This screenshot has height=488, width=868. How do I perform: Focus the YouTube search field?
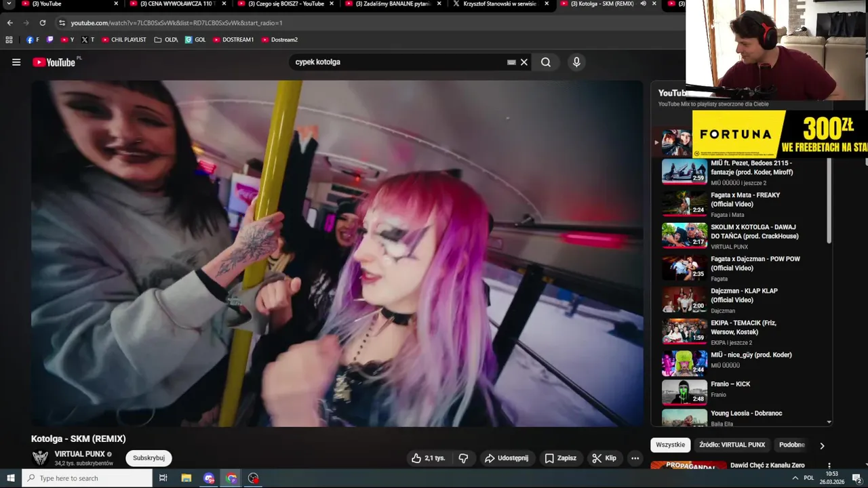pos(399,62)
